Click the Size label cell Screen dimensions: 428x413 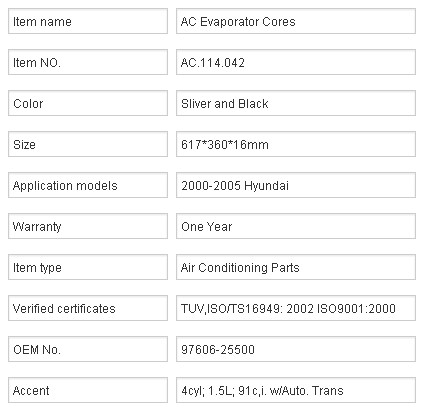88,144
